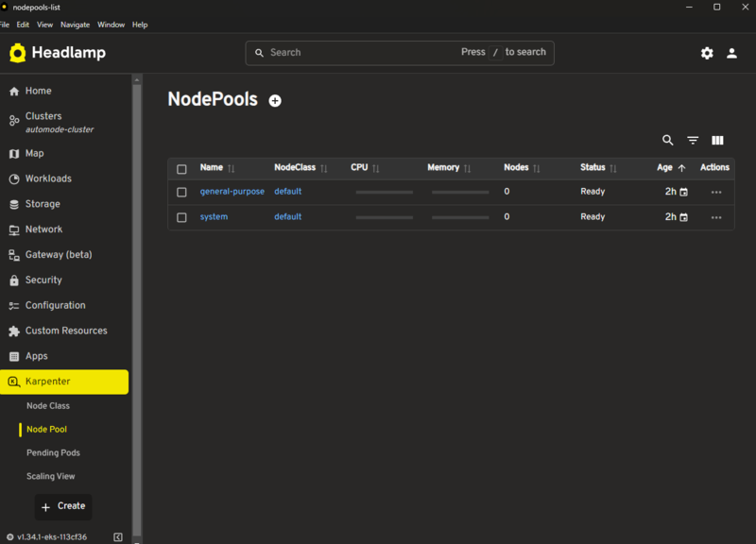This screenshot has width=756, height=544.
Task: Click the Map sidebar icon
Action: click(x=14, y=154)
